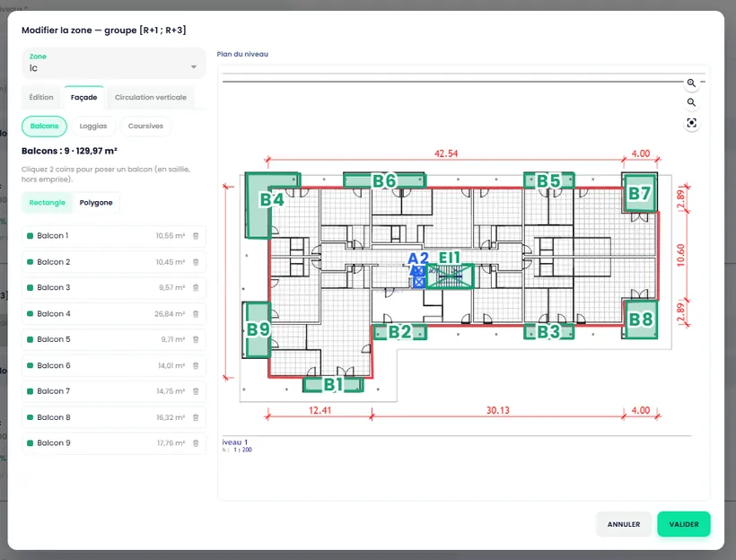The image size is (736, 560).
Task: Select the Façade tab
Action: [84, 97]
